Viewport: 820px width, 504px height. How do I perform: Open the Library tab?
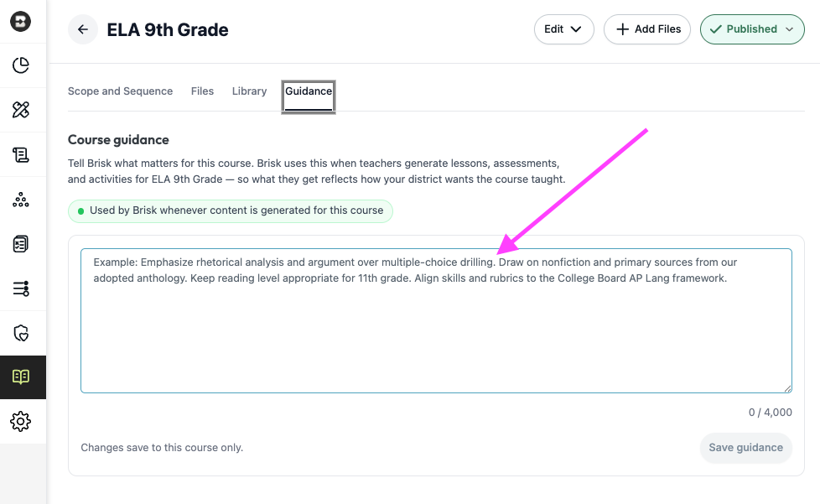coord(250,91)
